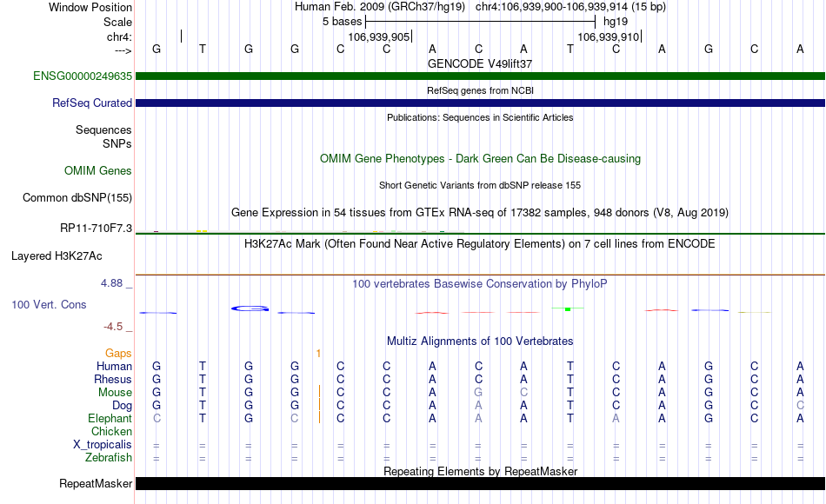Click the 5 bases scale bar
Viewport: 826px width, 504px height.
(x=480, y=22)
